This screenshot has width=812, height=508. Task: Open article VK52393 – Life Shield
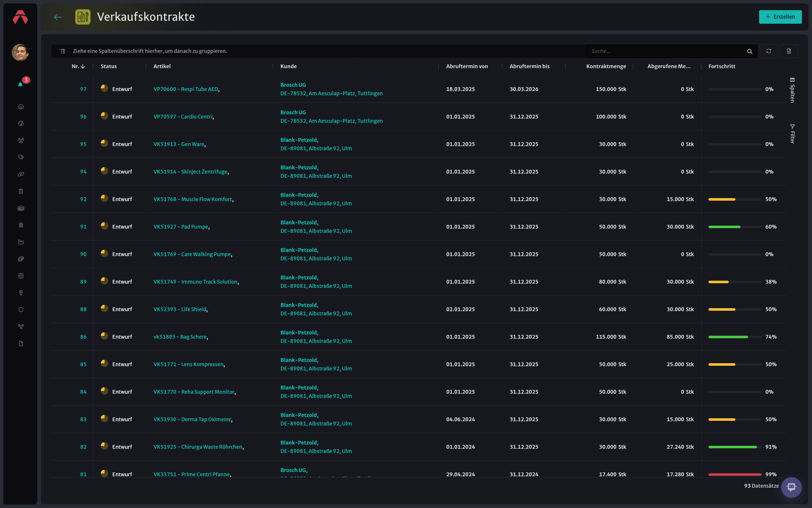click(180, 309)
